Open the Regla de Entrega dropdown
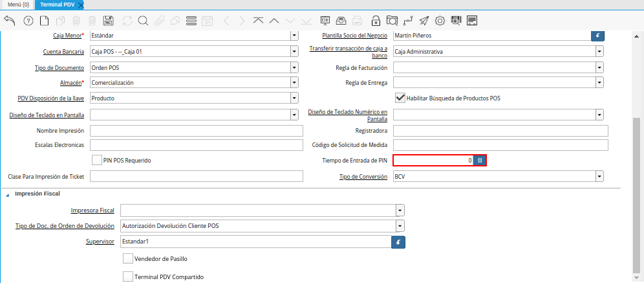The width and height of the screenshot is (644, 283). [x=600, y=83]
